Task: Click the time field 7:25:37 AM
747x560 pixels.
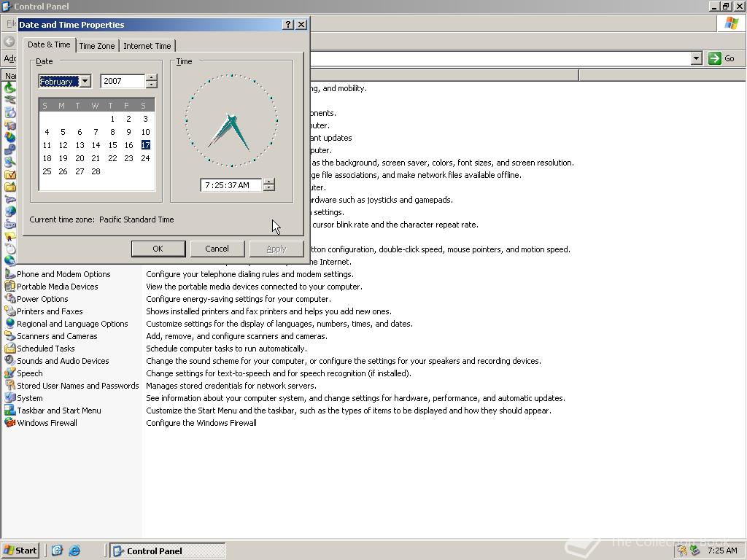Action: (231, 185)
